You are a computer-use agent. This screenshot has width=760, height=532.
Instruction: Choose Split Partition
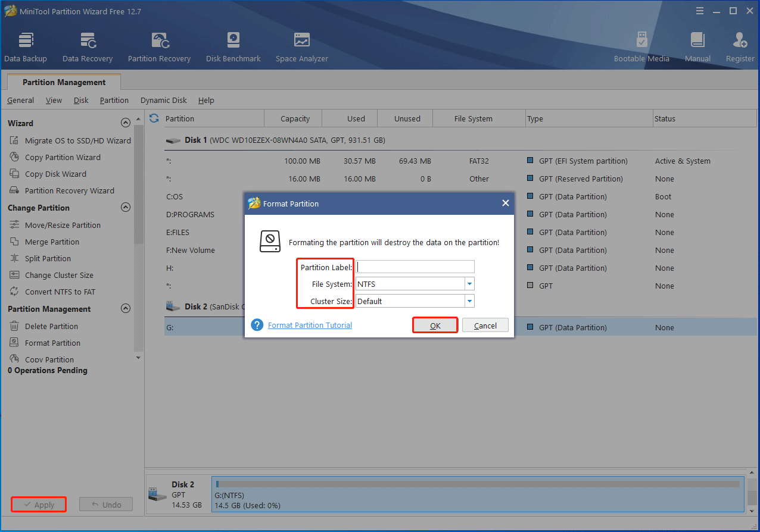(x=41, y=258)
